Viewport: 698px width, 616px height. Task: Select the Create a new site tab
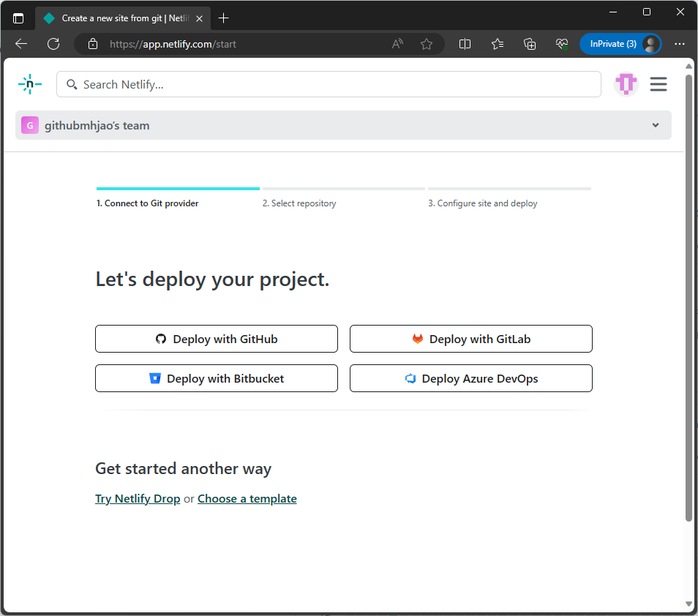[122, 18]
